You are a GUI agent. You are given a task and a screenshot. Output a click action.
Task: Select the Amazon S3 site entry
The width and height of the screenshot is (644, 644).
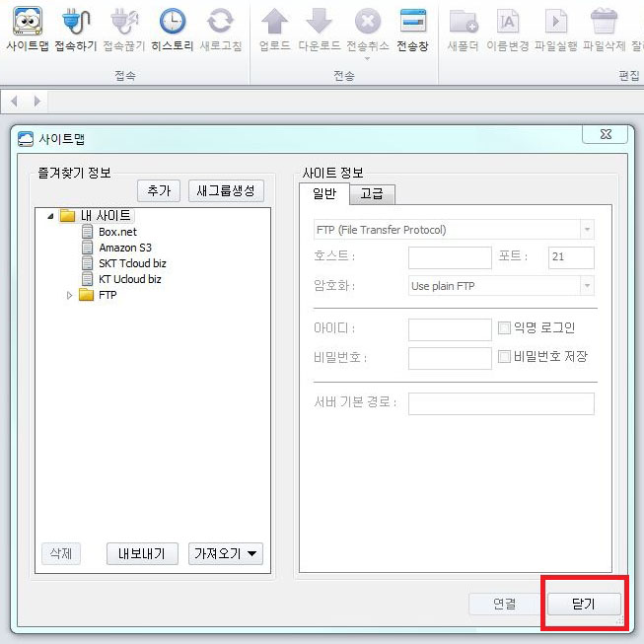[125, 248]
